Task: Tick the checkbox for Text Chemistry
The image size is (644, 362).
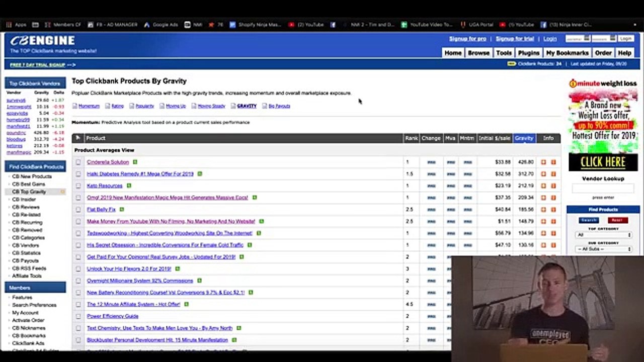Action: 78,328
